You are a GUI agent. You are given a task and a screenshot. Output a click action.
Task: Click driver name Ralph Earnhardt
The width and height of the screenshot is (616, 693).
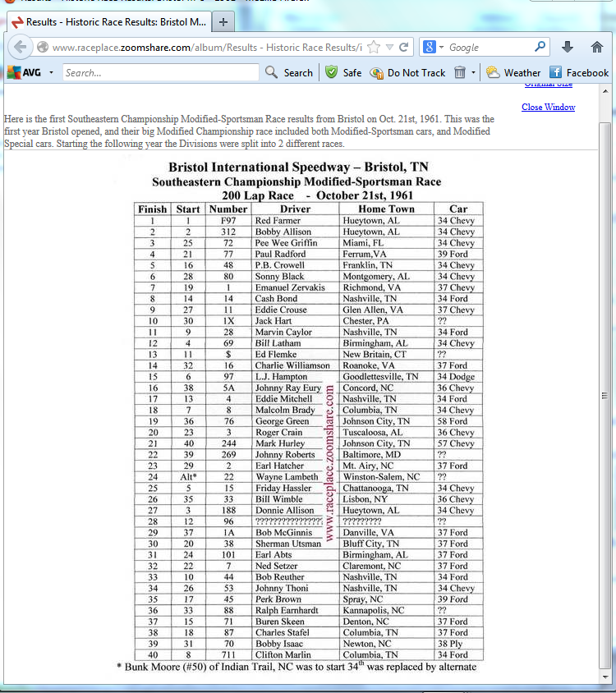coord(287,610)
